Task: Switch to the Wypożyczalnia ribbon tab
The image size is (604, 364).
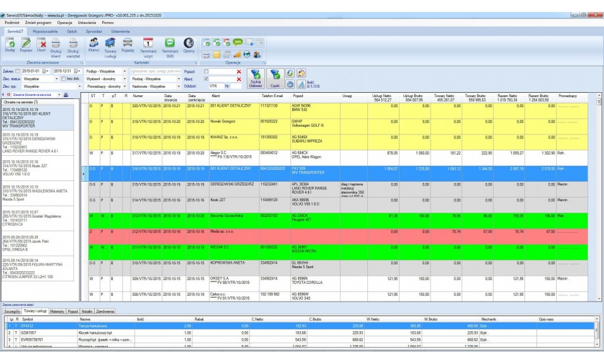Action: (45, 30)
